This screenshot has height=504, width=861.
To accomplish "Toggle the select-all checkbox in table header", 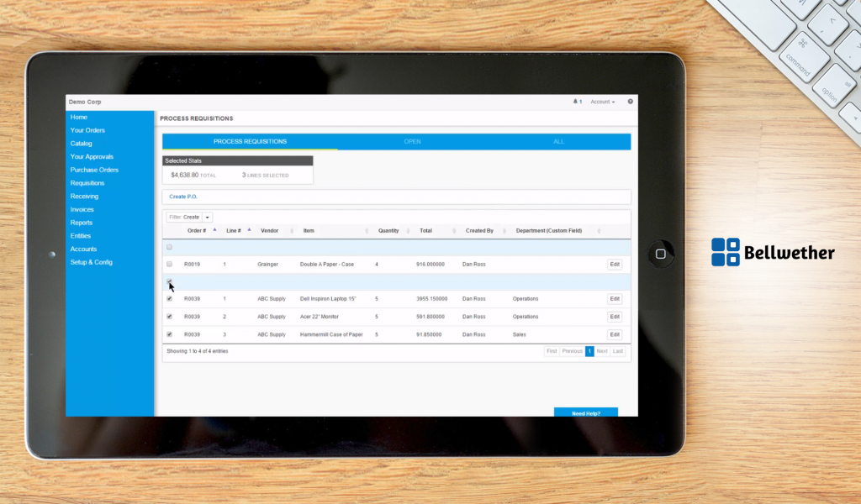I will 169,247.
